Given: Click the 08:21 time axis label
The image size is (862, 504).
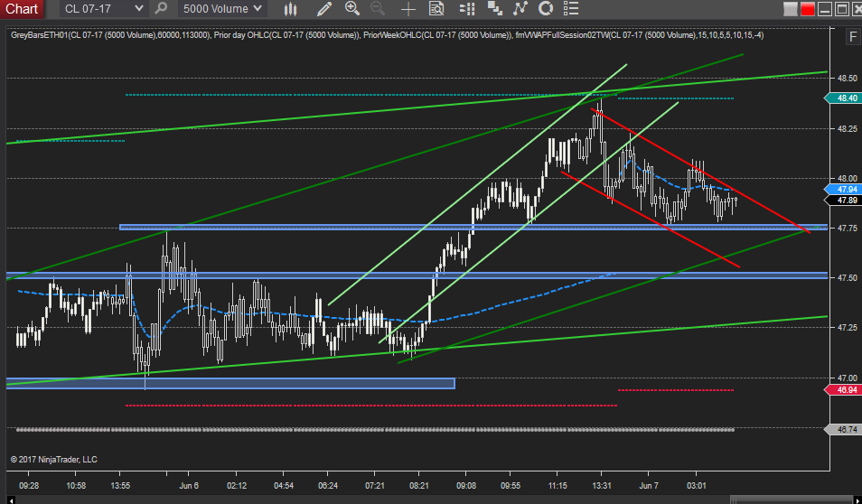Looking at the screenshot, I should click(419, 486).
